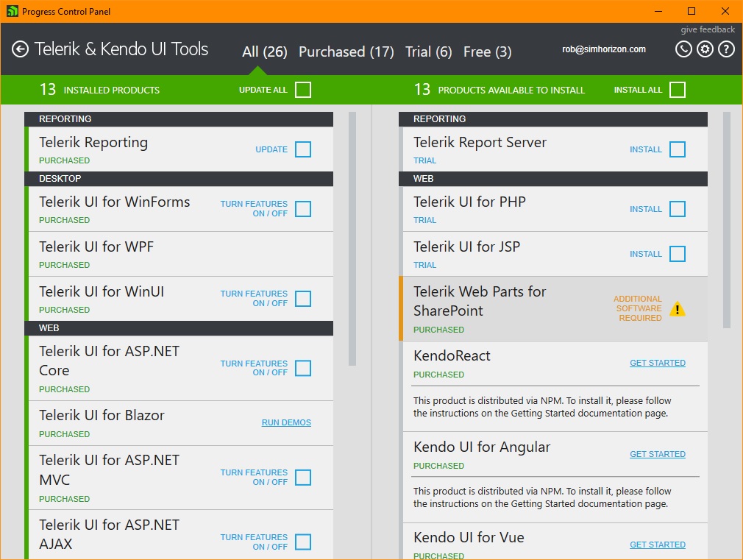Image resolution: width=743 pixels, height=560 pixels.
Task: Click the KendoReact product name
Action: click(x=452, y=355)
